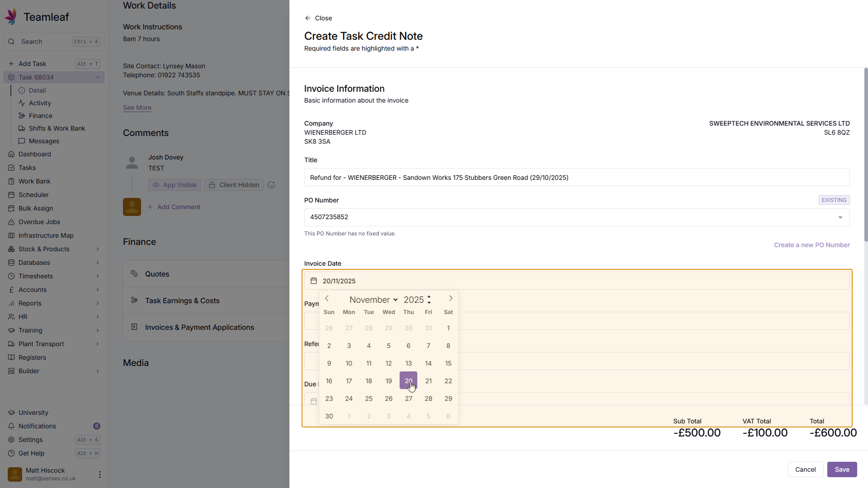Go to previous month in date picker

point(327,298)
